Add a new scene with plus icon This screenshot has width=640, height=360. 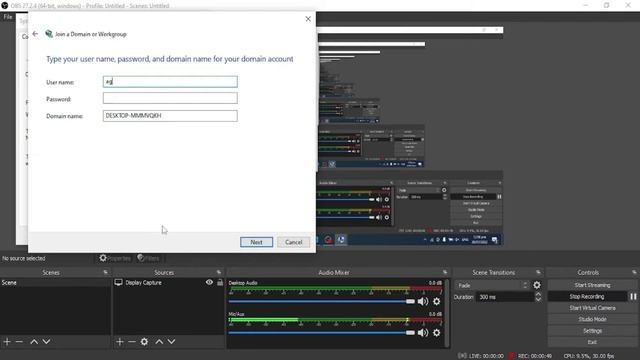7,342
